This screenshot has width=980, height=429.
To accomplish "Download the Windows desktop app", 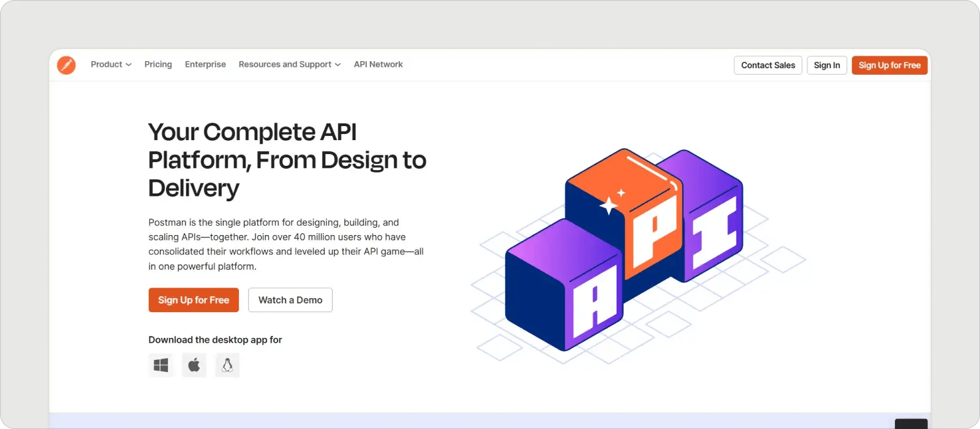I will coord(161,365).
